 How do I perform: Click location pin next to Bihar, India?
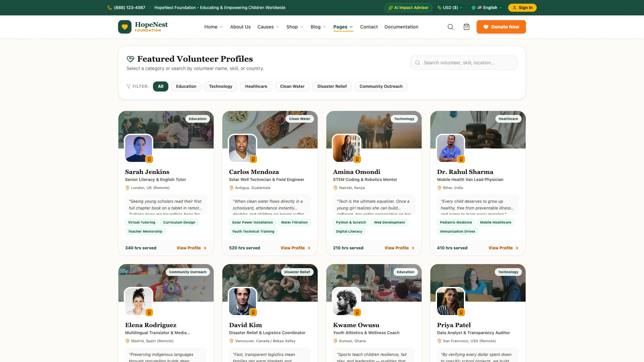click(x=439, y=188)
